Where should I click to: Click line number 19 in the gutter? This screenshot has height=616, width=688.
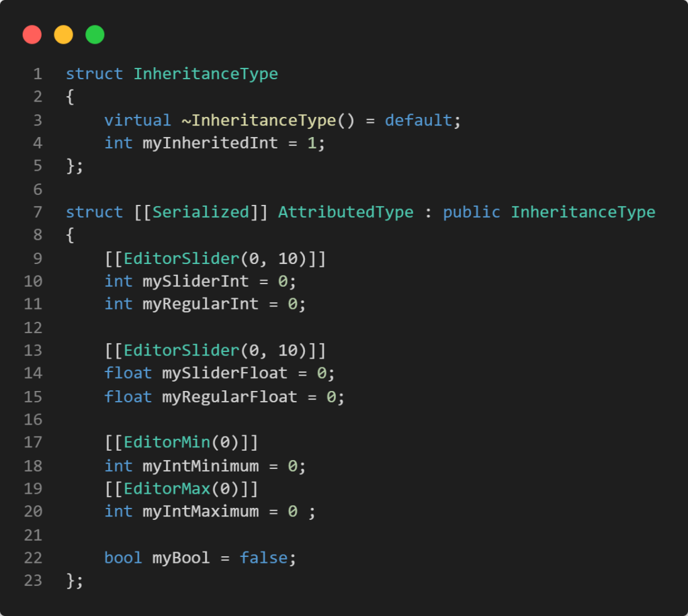click(x=33, y=489)
